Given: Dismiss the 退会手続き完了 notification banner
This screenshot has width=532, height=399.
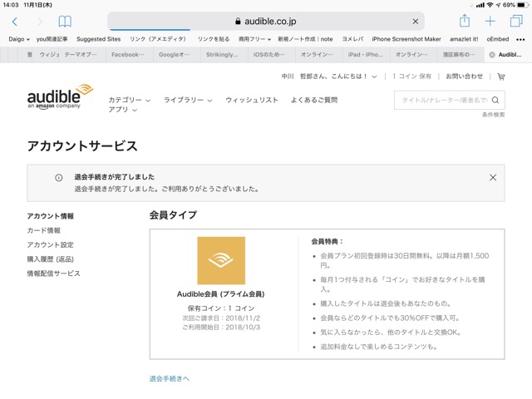Looking at the screenshot, I should pyautogui.click(x=493, y=177).
